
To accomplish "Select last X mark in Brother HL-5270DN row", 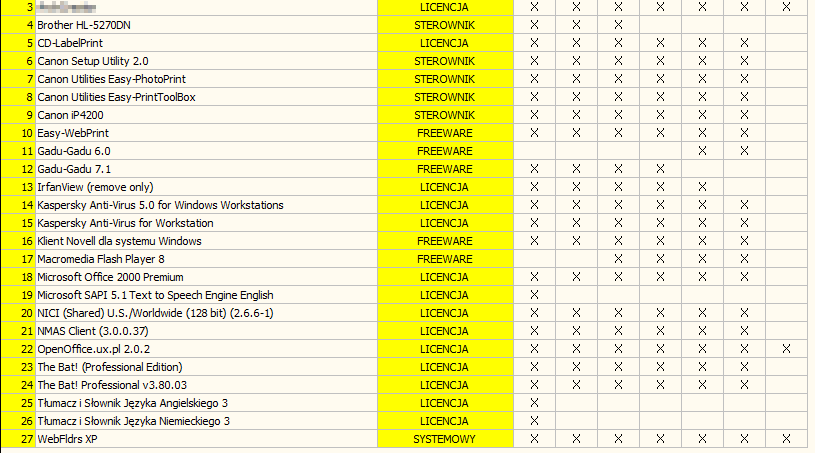I will tap(619, 24).
